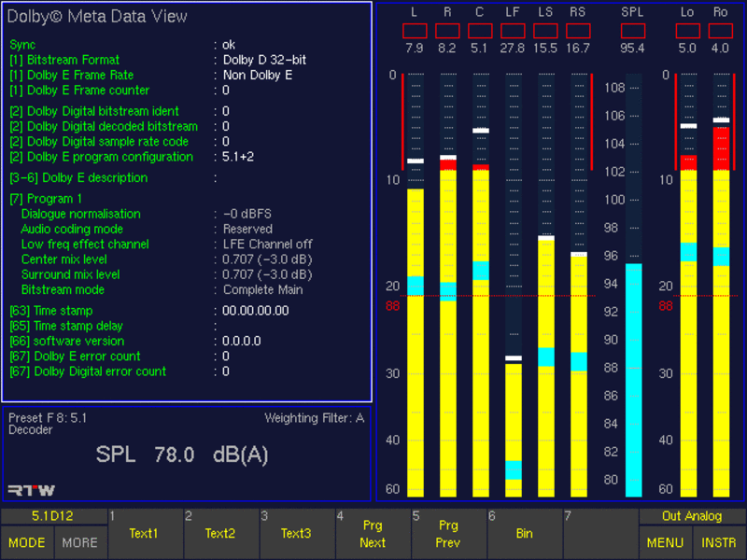The width and height of the screenshot is (747, 560).
Task: Click the Ro peak value 4.0
Action: pyautogui.click(x=720, y=49)
